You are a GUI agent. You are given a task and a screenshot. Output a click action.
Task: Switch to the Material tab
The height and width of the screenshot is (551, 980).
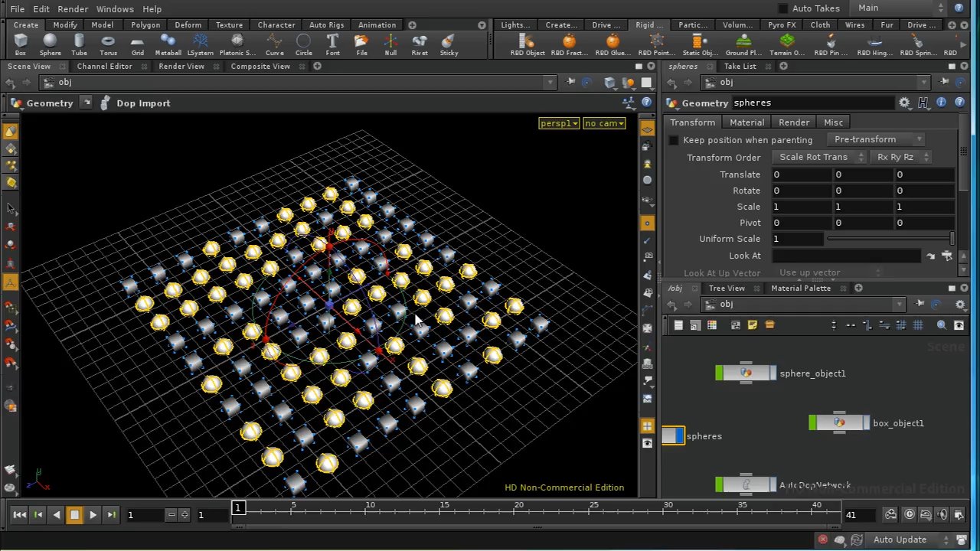click(x=746, y=122)
